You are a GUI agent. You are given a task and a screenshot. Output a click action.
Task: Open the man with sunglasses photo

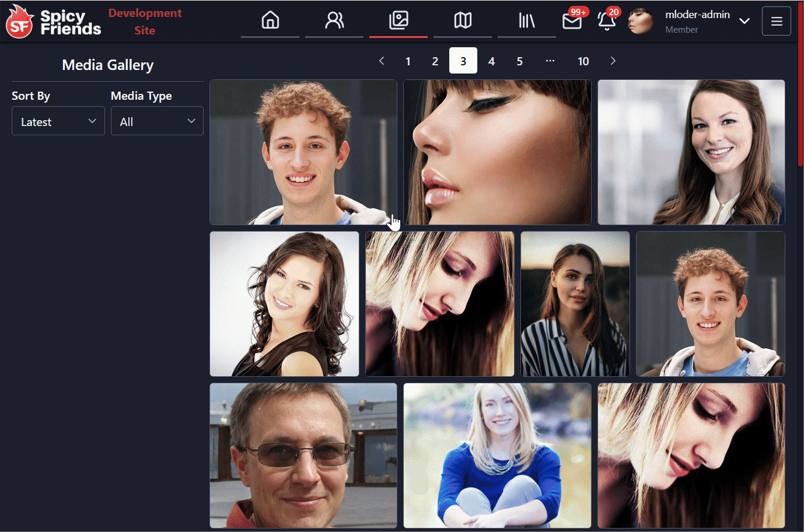(303, 456)
